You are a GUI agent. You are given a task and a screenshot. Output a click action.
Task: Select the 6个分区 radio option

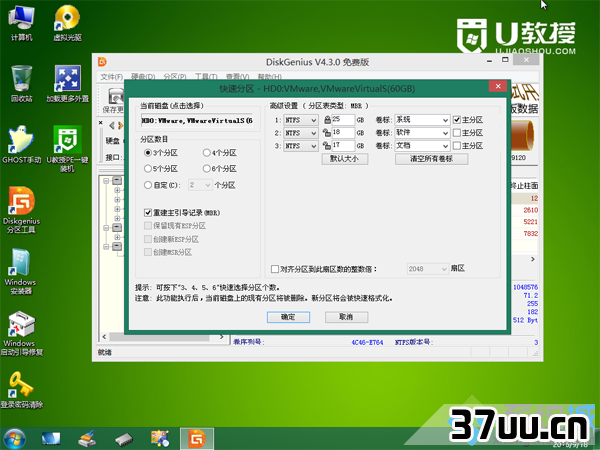207,168
